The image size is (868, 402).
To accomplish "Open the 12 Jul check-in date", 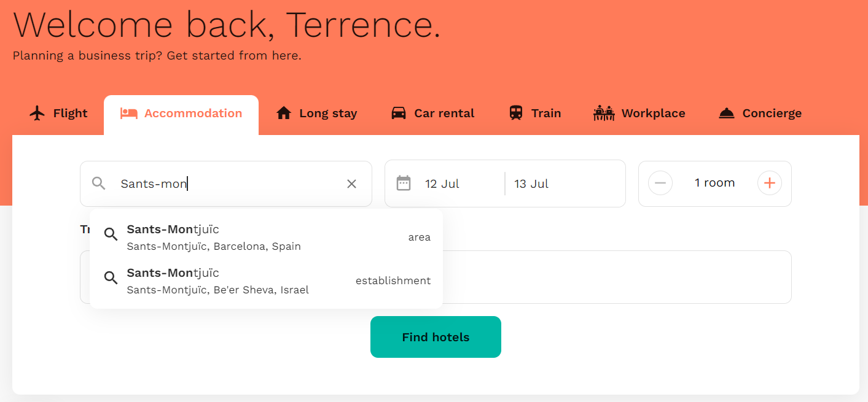I will pyautogui.click(x=442, y=184).
